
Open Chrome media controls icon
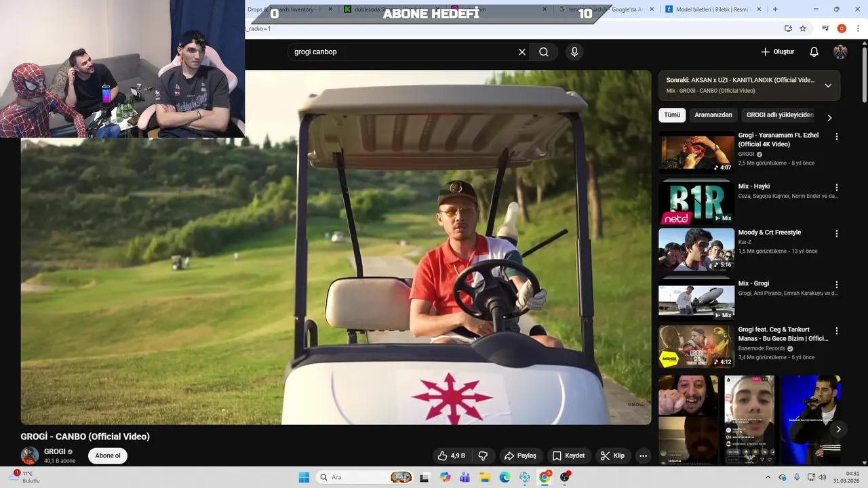pyautogui.click(x=825, y=28)
